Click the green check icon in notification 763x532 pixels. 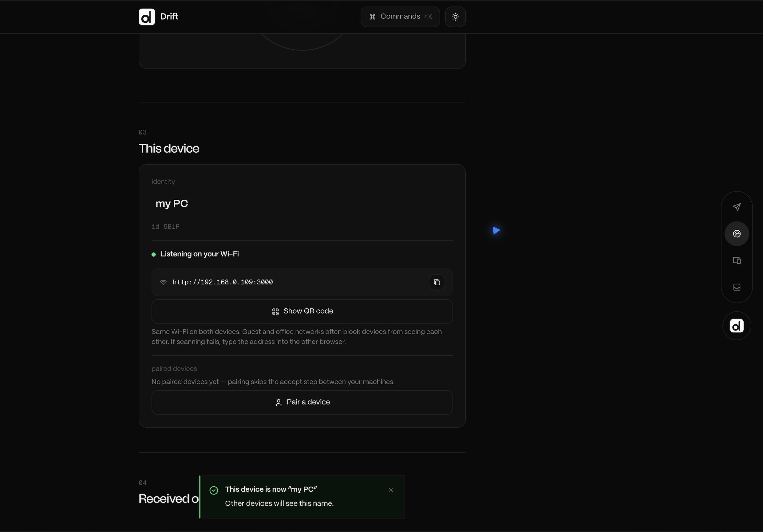[x=214, y=490]
